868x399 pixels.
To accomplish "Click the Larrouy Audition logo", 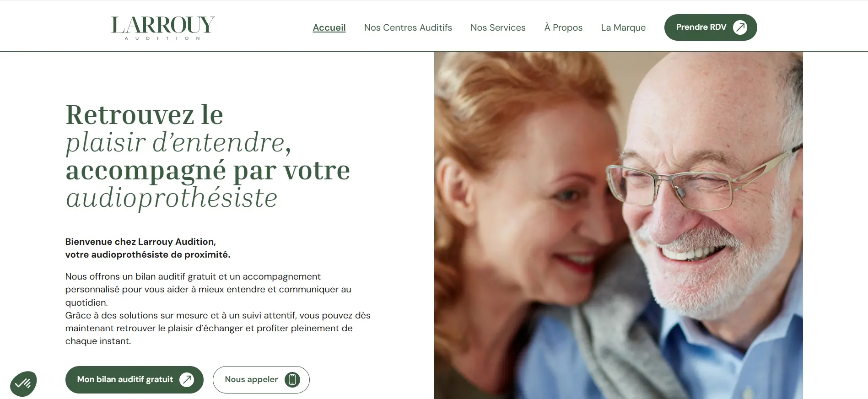I will 163,28.
